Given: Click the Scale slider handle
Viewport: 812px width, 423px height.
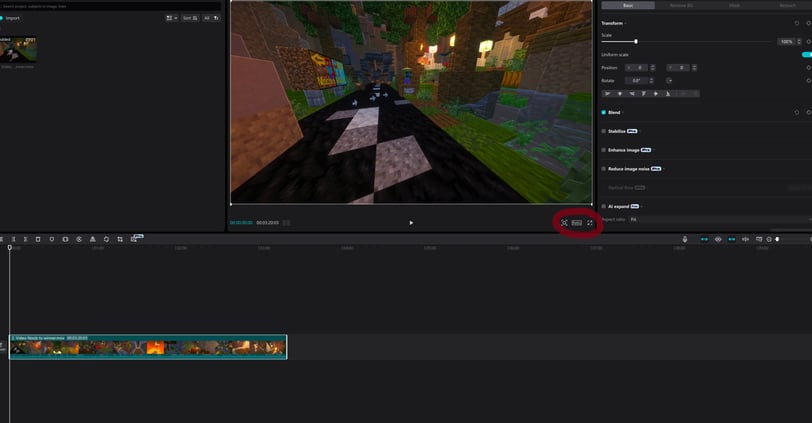Looking at the screenshot, I should click(636, 41).
